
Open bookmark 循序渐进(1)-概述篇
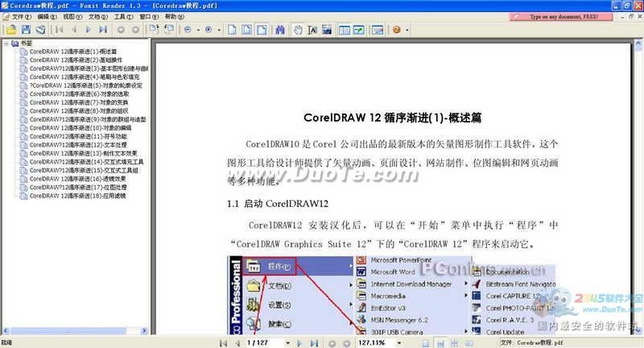click(x=73, y=52)
